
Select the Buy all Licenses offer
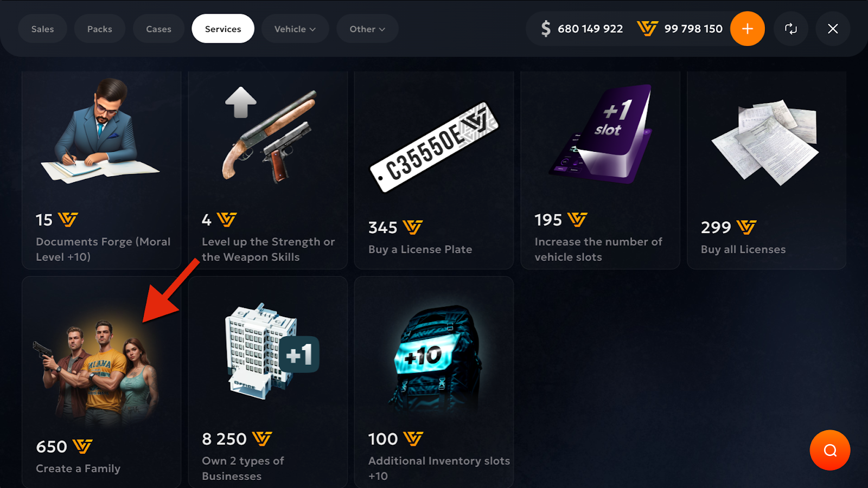click(767, 170)
